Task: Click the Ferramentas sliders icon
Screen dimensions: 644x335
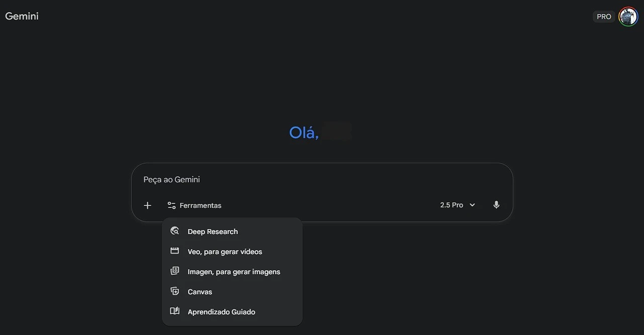Action: (x=171, y=205)
